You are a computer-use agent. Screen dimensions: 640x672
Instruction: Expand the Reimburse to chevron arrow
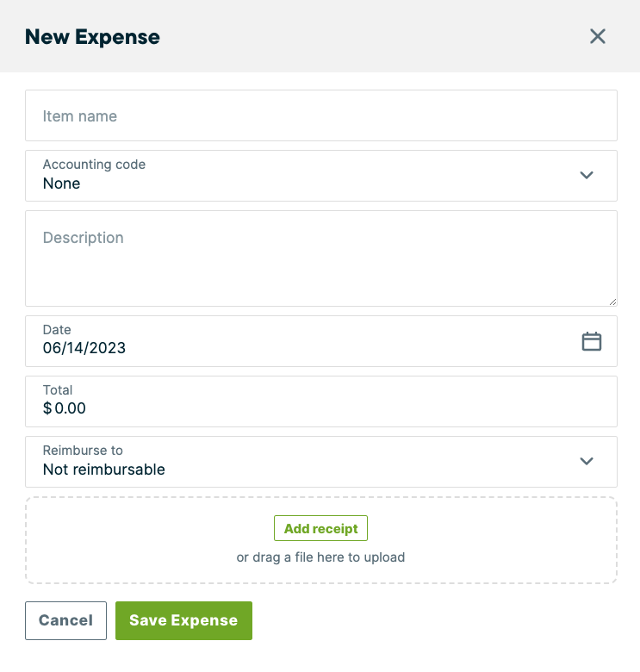point(587,461)
